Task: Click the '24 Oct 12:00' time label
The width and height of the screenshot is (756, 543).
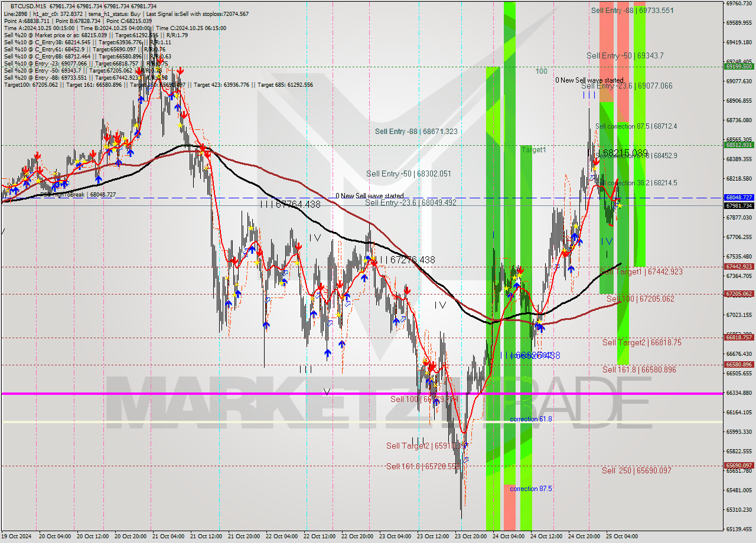Action: 546,537
